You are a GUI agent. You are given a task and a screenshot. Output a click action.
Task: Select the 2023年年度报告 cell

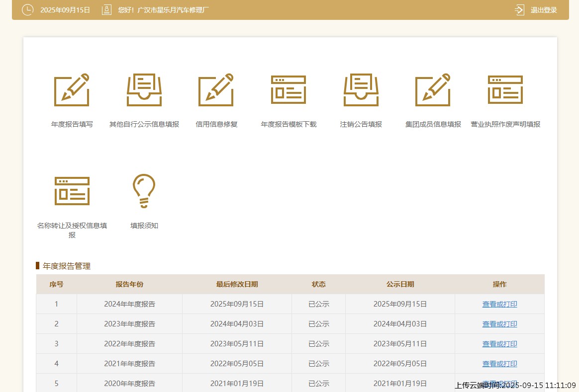coord(130,324)
